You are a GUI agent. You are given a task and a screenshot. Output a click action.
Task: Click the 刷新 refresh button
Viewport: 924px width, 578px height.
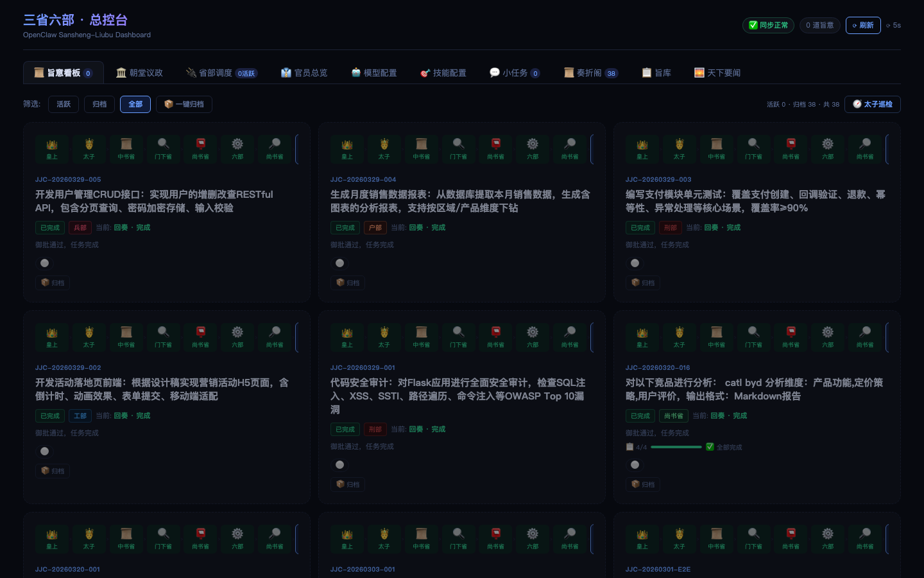(x=863, y=25)
